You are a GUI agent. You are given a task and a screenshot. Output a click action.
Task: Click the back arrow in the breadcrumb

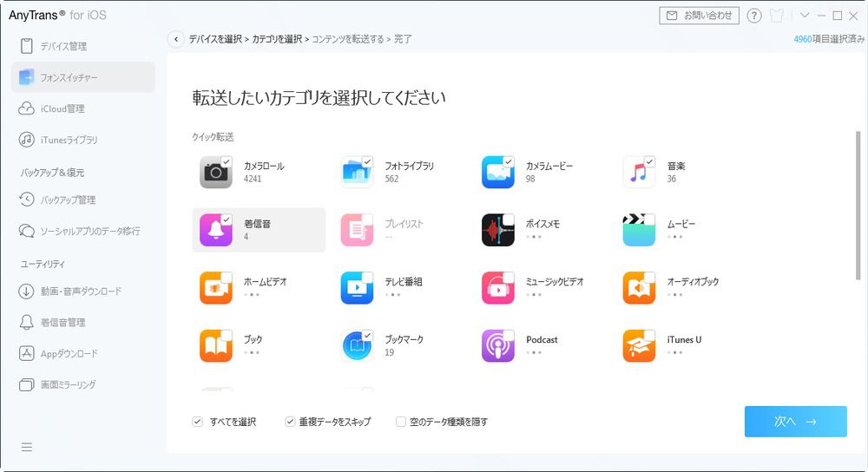[176, 39]
